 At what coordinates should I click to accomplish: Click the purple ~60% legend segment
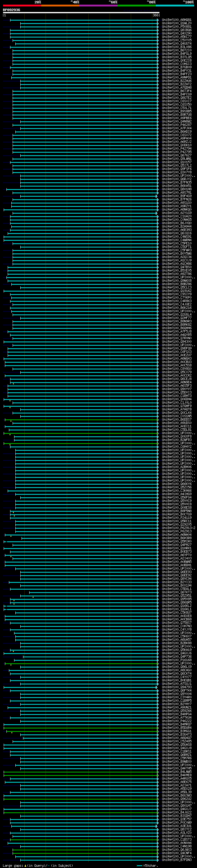pyautogui.click(x=99, y=6)
